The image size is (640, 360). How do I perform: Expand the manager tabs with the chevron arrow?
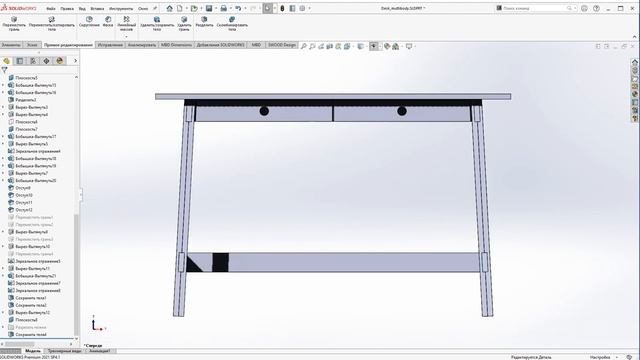click(75, 61)
